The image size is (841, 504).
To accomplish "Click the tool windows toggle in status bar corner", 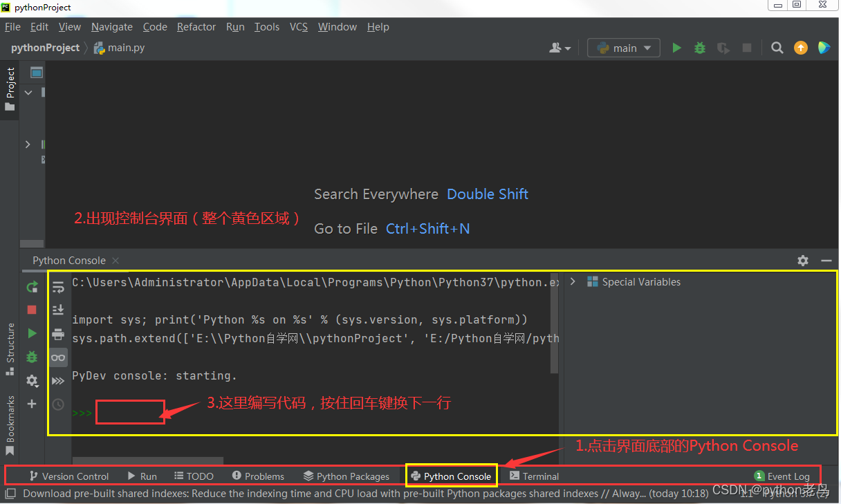I will 10,494.
